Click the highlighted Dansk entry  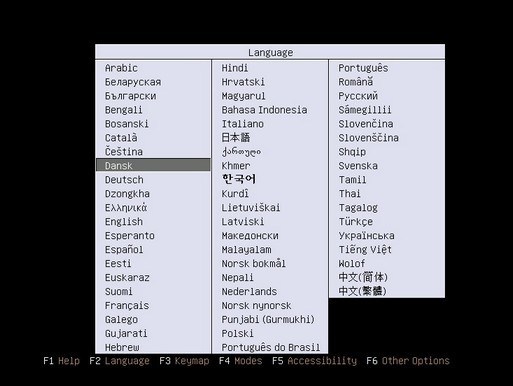pos(153,165)
